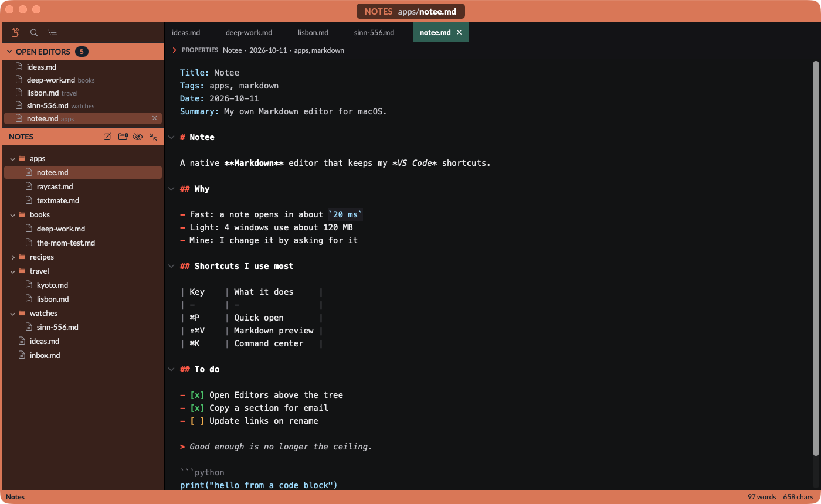Open the Outline list sidebar view
Image resolution: width=821 pixels, height=504 pixels.
[53, 33]
